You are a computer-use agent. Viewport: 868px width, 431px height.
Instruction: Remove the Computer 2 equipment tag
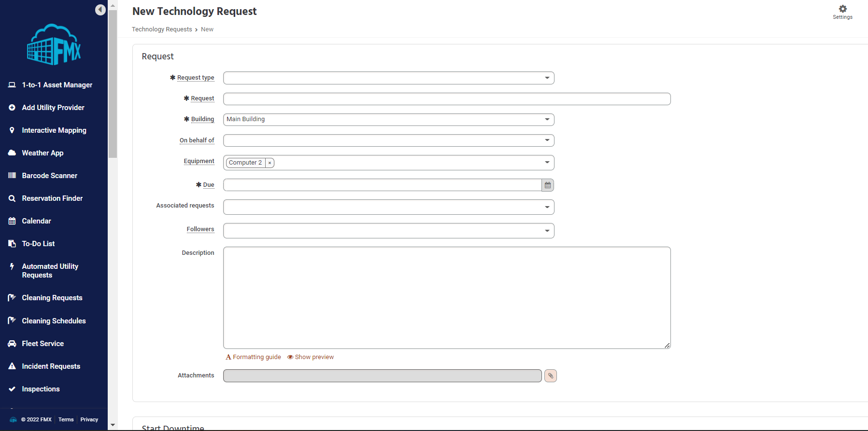270,163
